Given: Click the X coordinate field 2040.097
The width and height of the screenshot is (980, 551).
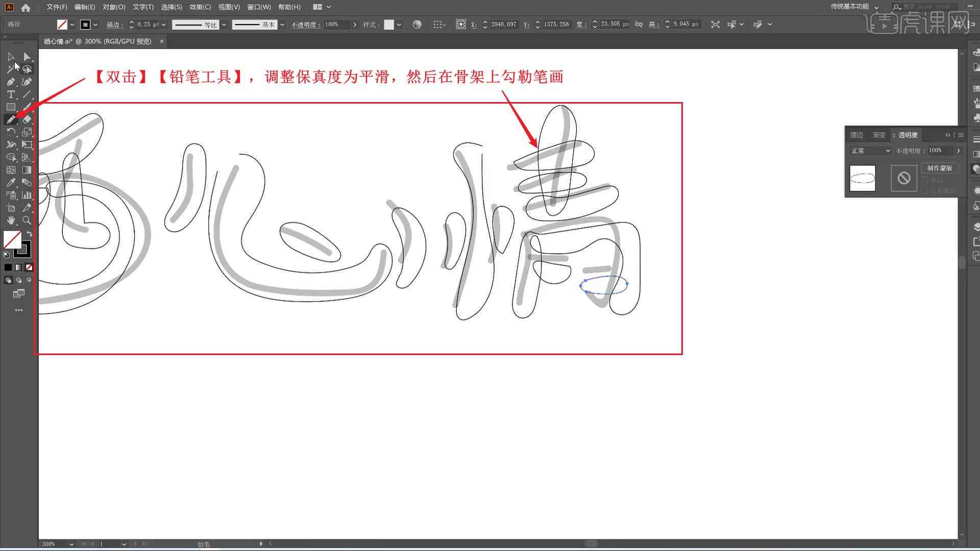Looking at the screenshot, I should pos(504,24).
